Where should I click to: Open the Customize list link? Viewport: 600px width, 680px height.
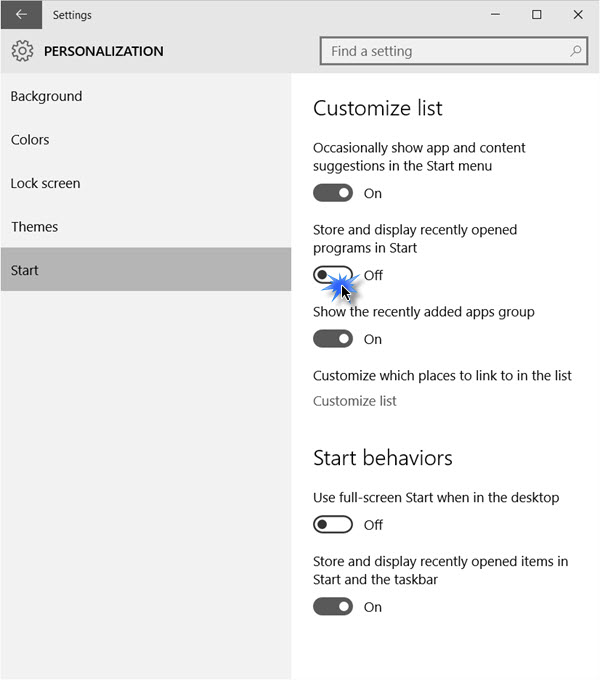pos(355,401)
